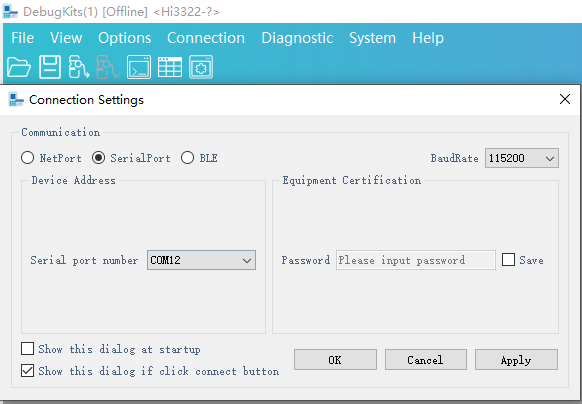
Task: Open the Connection menu
Action: point(206,38)
